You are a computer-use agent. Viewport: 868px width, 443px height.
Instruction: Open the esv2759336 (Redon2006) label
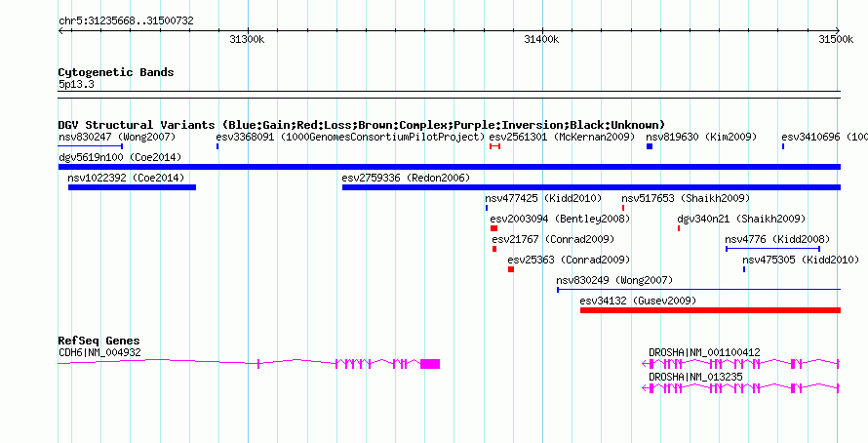[406, 178]
